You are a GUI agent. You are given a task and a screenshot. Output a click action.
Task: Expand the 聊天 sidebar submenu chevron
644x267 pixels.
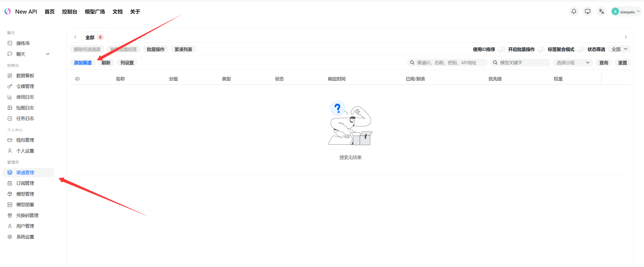[48, 54]
